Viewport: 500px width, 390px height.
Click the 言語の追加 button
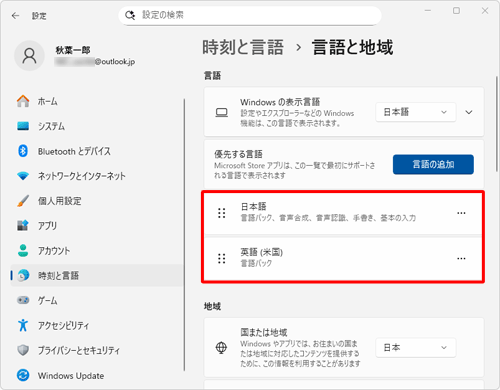click(x=433, y=164)
